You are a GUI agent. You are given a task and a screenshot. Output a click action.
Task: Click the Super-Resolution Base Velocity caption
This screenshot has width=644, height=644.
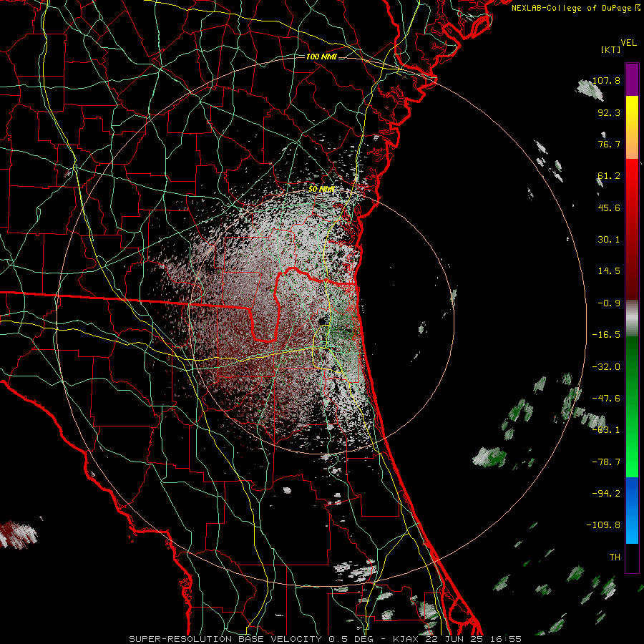pyautogui.click(x=326, y=639)
